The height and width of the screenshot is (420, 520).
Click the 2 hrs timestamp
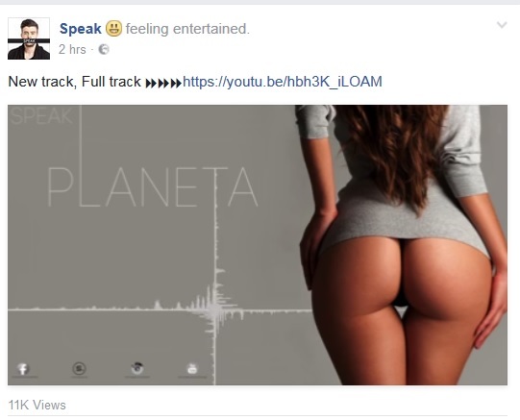tap(72, 49)
